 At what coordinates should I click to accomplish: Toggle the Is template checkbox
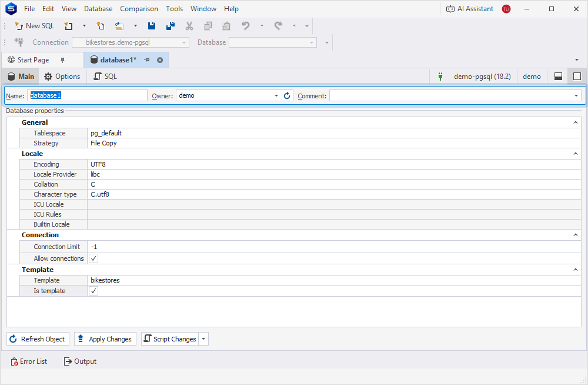pos(93,291)
